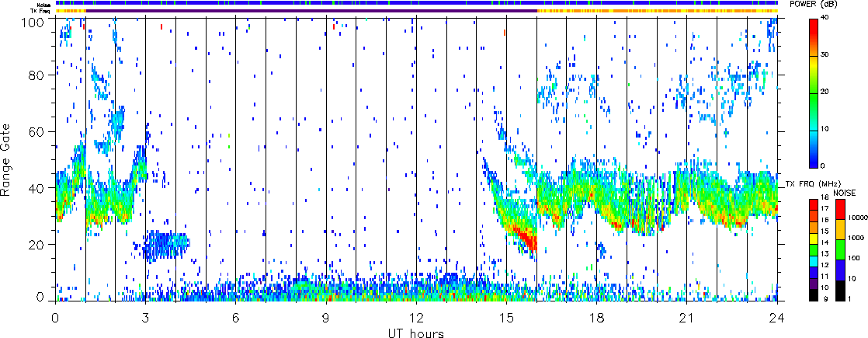Click x-axis tick label 9
Screen dimensions: 868x338
click(x=326, y=318)
